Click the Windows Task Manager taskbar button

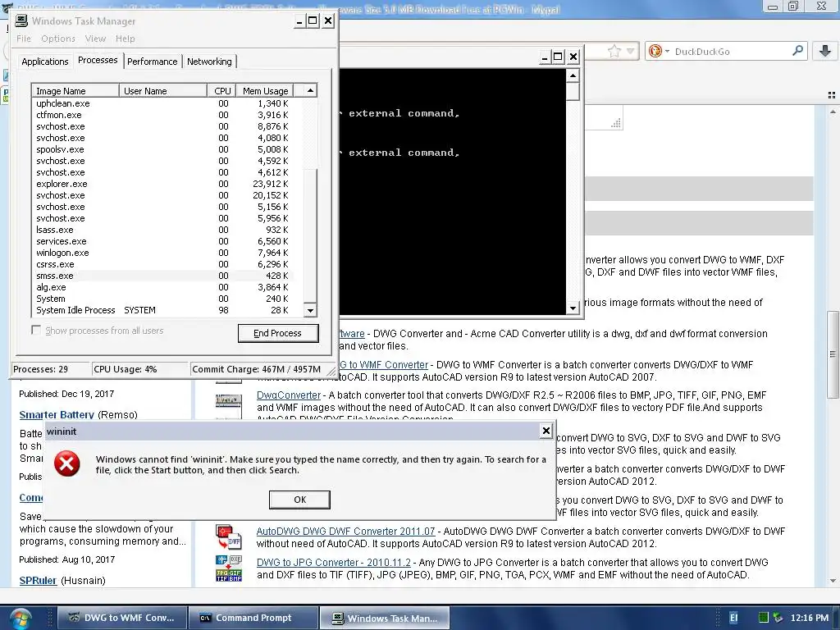pyautogui.click(x=385, y=618)
